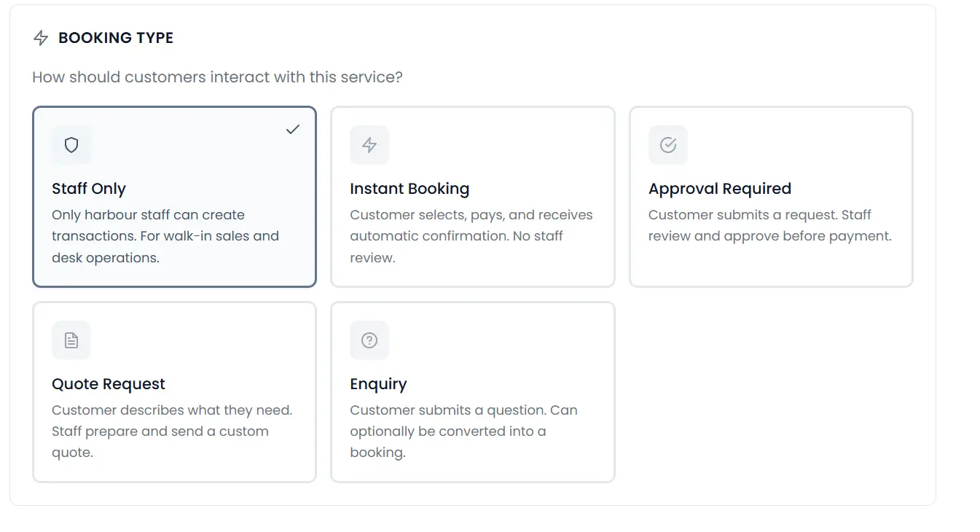The width and height of the screenshot is (980, 532).
Task: Select the Enquiry booking type
Action: [x=472, y=392]
